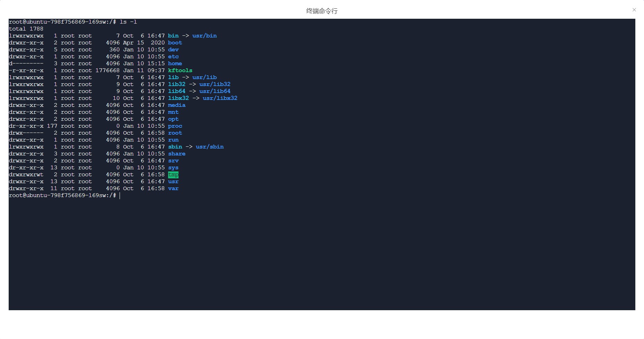Click the 'bin' symlink name
Viewport: 644px width, 339px height.
[173, 36]
